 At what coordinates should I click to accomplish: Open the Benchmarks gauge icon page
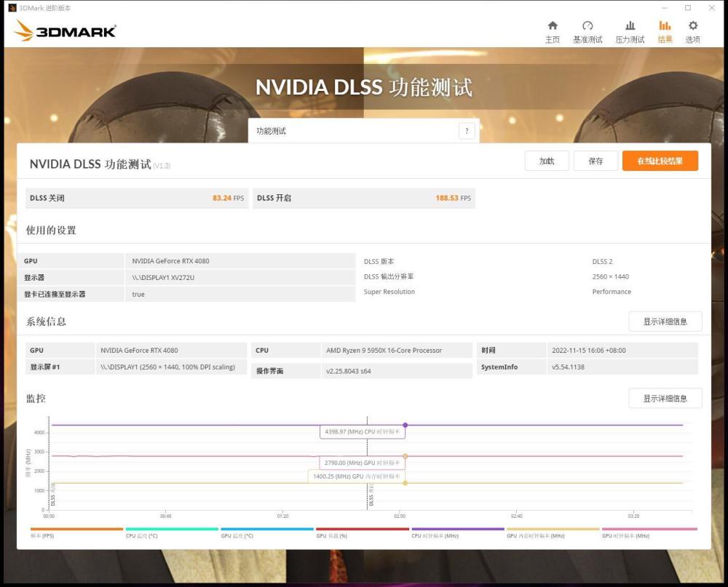coord(587,26)
